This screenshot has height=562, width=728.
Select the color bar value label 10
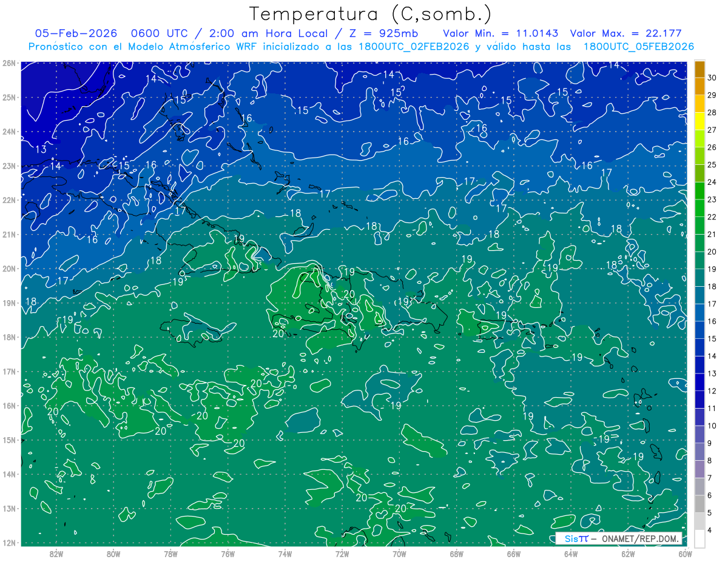click(712, 426)
